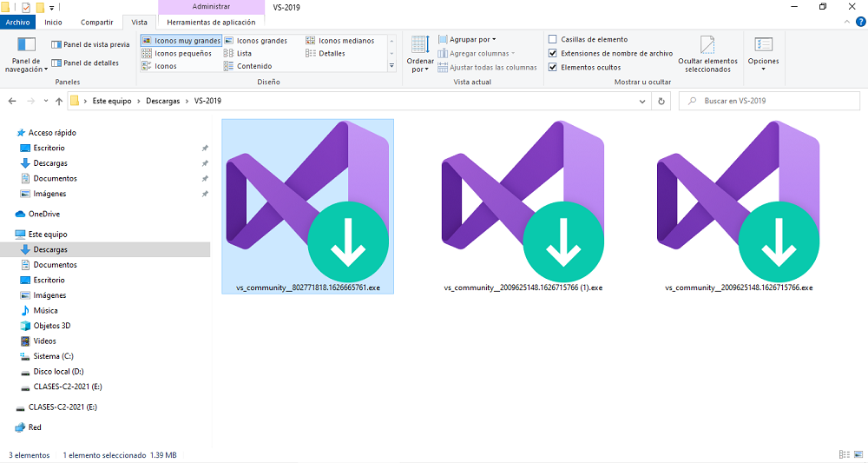Open quick access toolbar customize arrow
The height and width of the screenshot is (463, 868).
pos(51,8)
